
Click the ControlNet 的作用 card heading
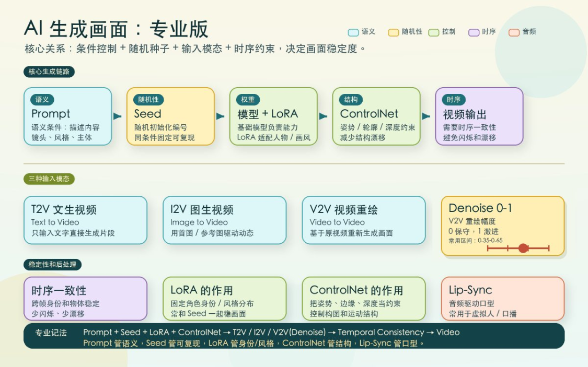356,290
